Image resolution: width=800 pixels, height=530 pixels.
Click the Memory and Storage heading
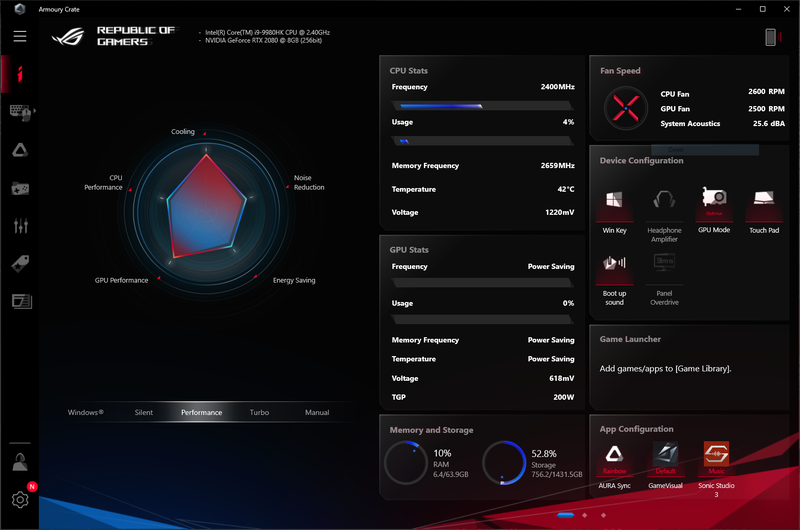coord(431,430)
